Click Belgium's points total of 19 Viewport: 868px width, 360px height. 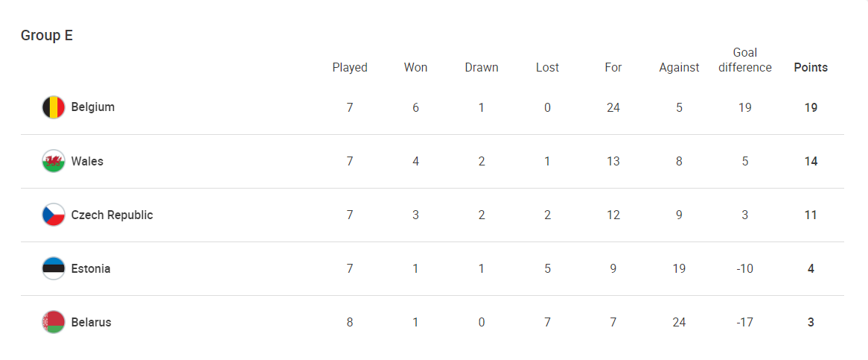pyautogui.click(x=811, y=107)
